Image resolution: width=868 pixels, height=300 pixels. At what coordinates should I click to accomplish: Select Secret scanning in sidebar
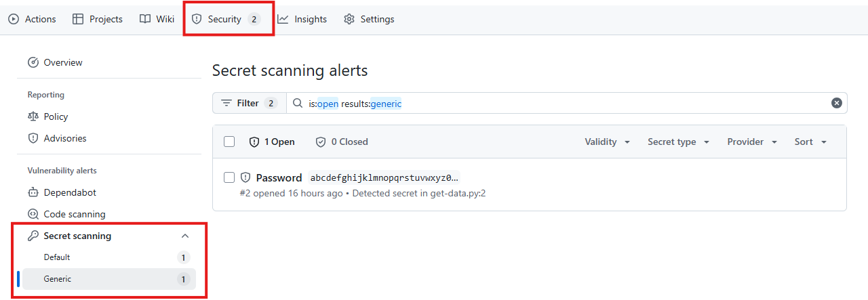tap(109, 236)
